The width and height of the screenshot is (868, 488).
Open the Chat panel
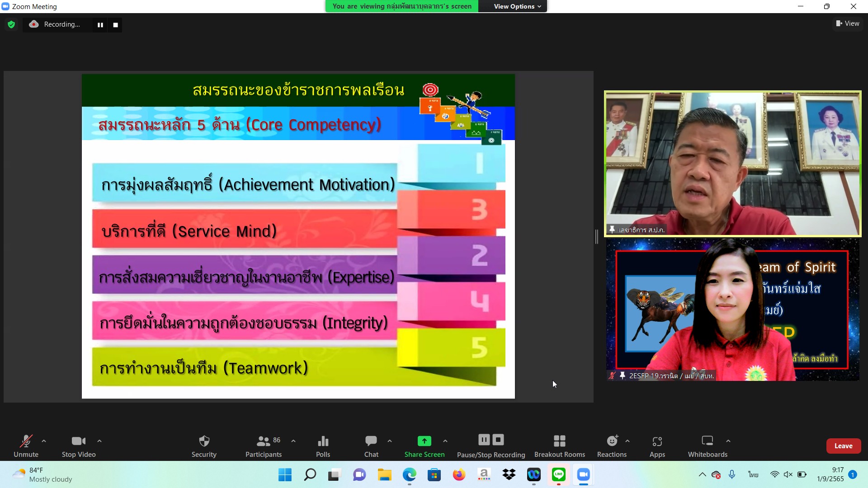click(371, 445)
